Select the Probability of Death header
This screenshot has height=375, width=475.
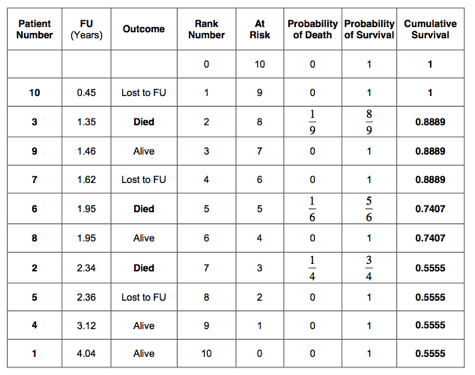click(x=312, y=29)
